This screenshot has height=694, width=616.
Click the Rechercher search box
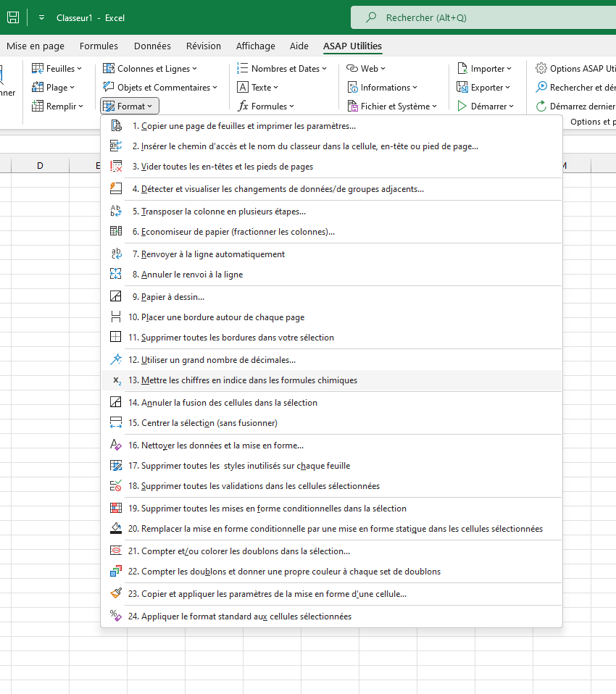(483, 17)
